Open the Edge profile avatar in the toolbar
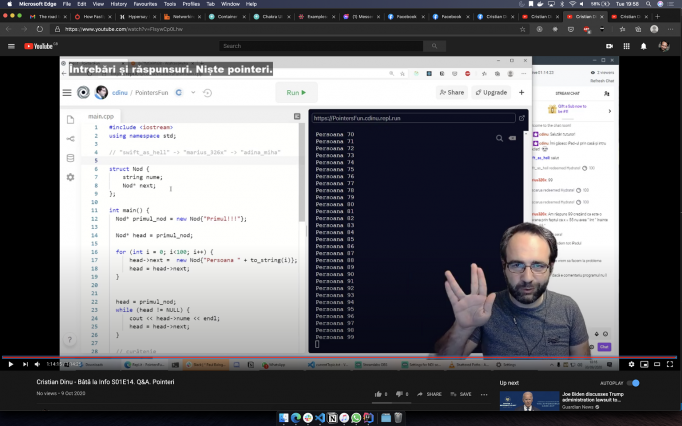Screen dimensions: 682x426 [x=654, y=29]
